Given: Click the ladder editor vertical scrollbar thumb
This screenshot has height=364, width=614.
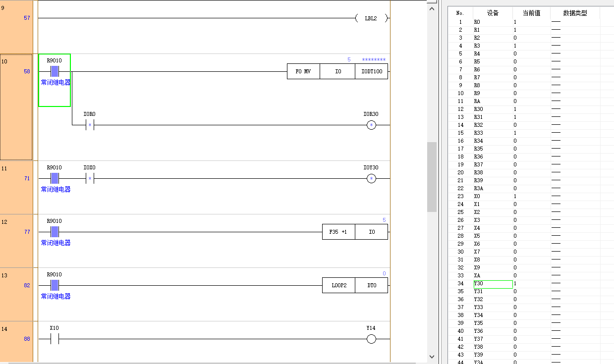Looking at the screenshot, I should click(x=432, y=177).
